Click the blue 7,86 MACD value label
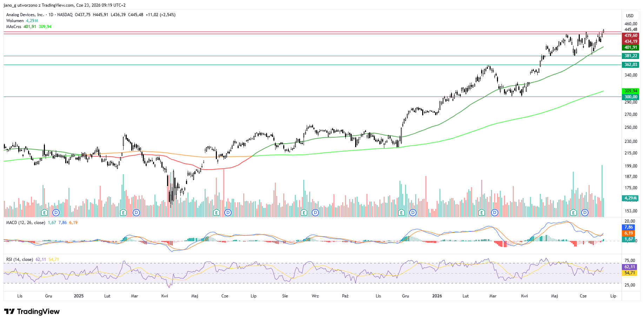 (x=629, y=227)
